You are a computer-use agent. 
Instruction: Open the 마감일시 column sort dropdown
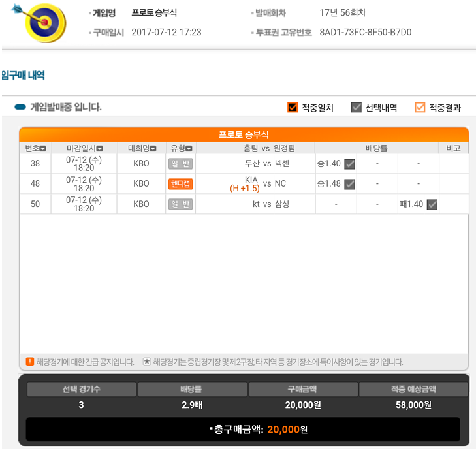(x=100, y=149)
